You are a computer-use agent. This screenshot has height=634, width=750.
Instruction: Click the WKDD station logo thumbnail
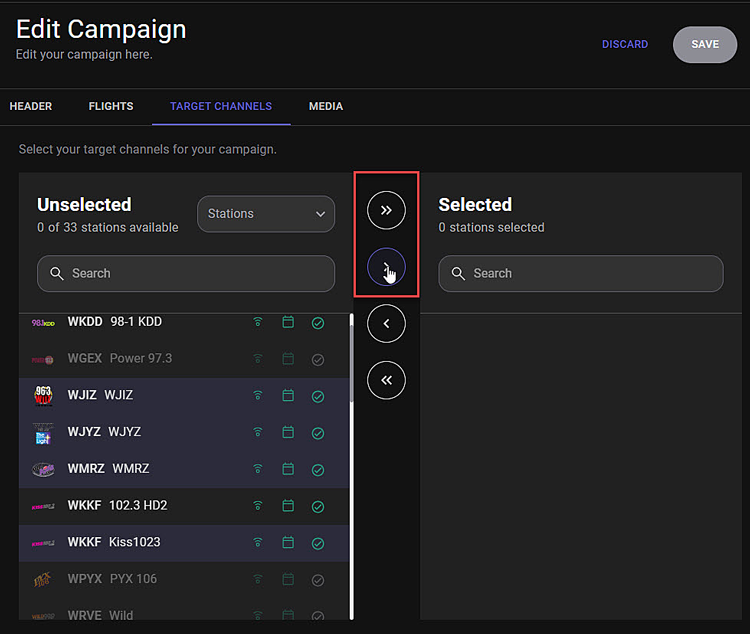[x=43, y=323]
